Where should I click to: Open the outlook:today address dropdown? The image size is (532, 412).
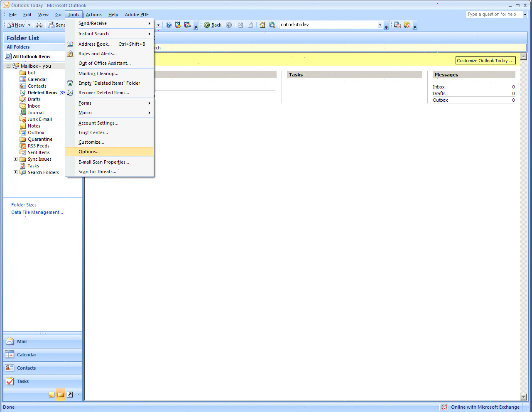[380, 25]
